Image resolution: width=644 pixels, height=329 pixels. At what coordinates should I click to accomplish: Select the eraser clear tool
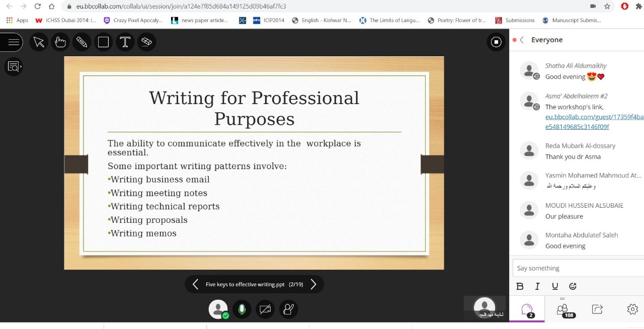click(146, 42)
